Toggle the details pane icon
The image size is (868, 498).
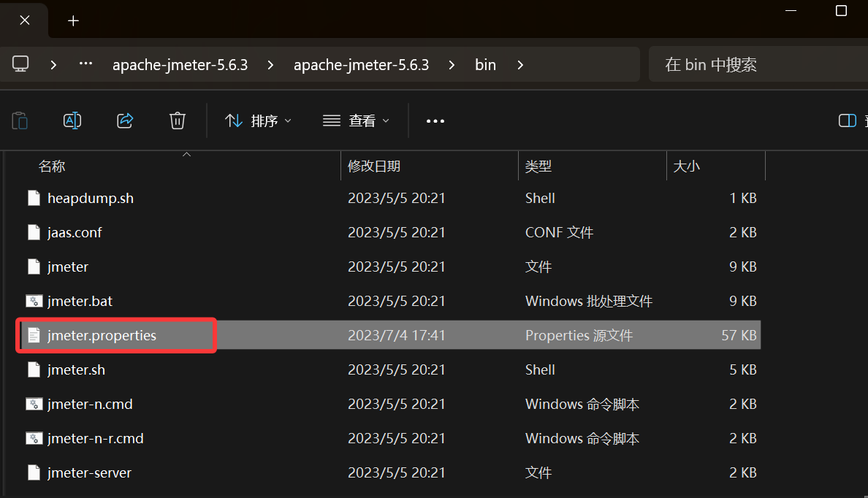pyautogui.click(x=848, y=120)
